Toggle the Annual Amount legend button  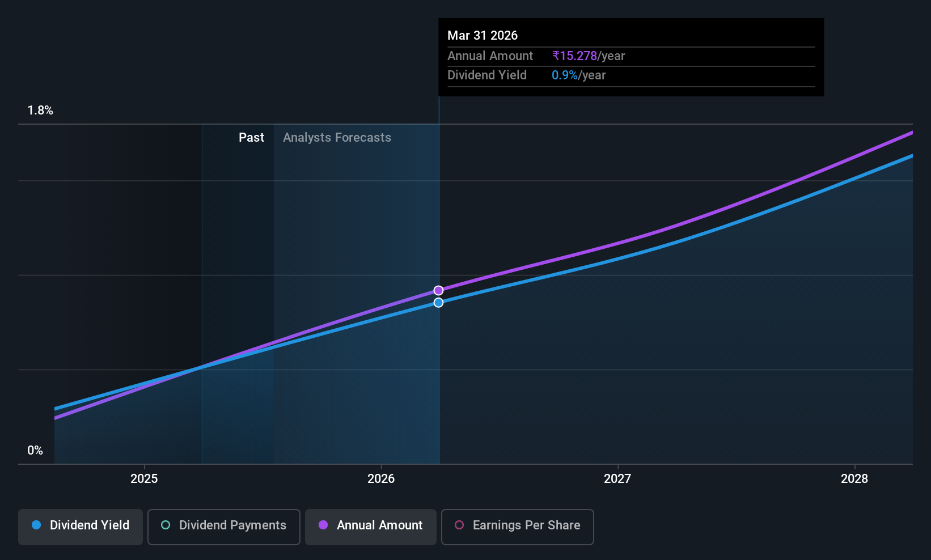click(371, 527)
